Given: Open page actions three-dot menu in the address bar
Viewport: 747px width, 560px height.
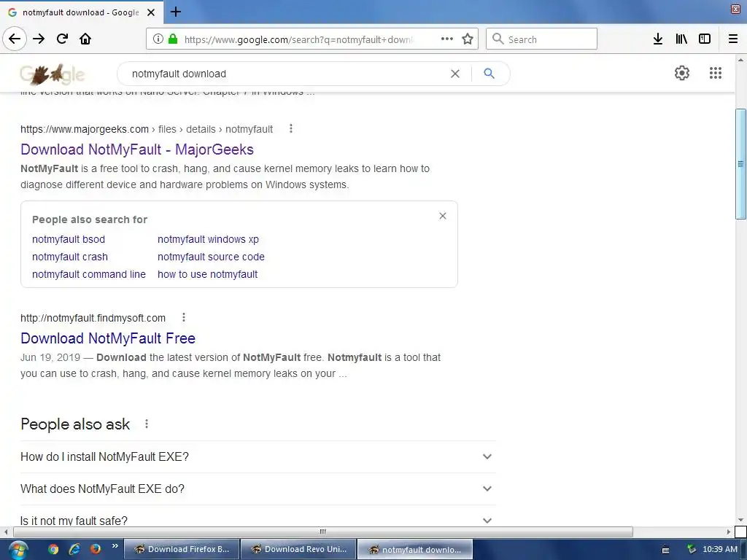Looking at the screenshot, I should click(447, 39).
